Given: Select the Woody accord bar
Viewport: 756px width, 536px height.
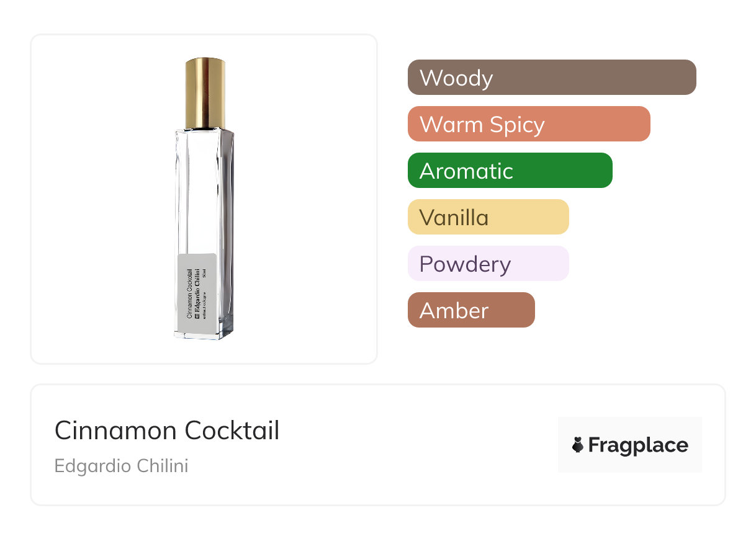Looking at the screenshot, I should 551,78.
